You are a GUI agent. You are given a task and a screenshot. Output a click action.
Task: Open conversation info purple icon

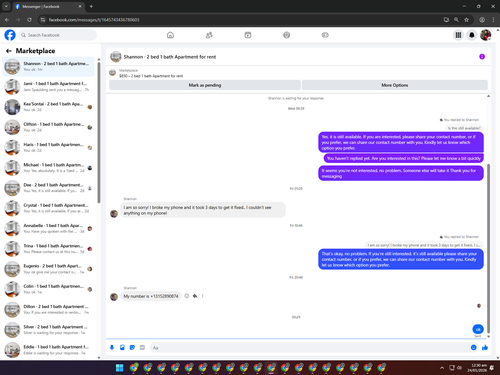482,57
